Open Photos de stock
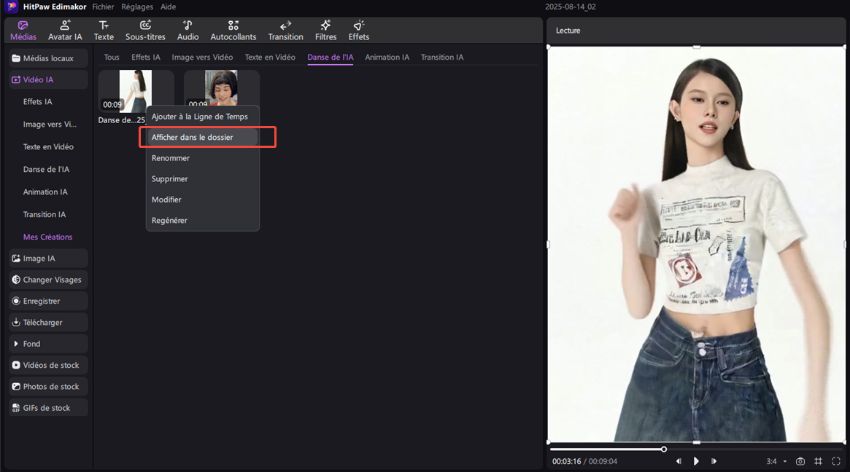This screenshot has height=472, width=850. click(x=48, y=386)
